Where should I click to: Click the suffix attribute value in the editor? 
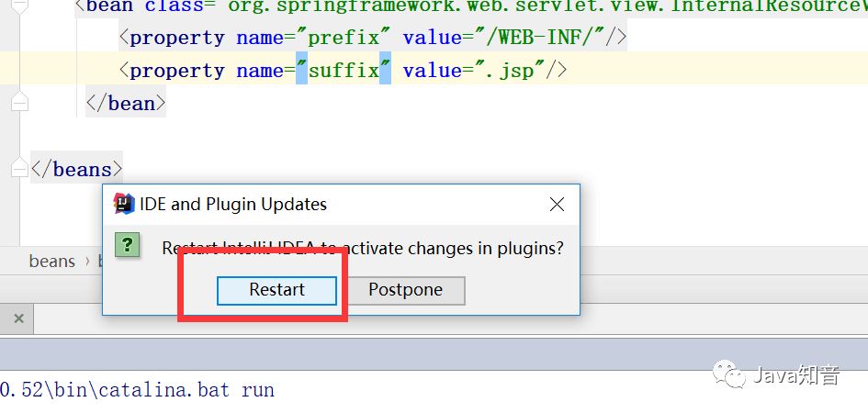point(344,71)
